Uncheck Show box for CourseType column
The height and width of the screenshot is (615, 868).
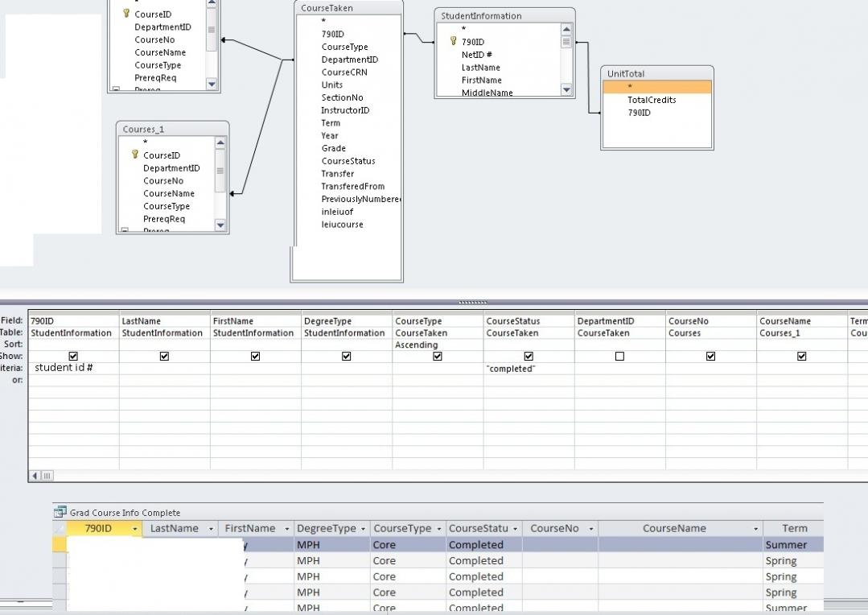438,357
